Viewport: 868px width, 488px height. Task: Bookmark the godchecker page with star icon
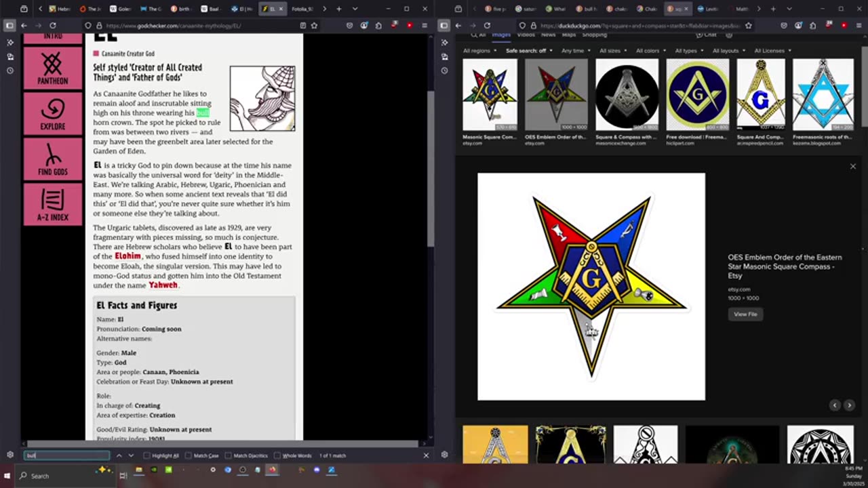(x=314, y=25)
